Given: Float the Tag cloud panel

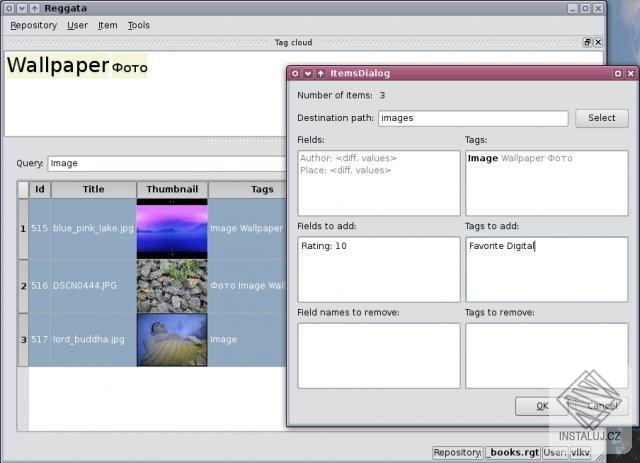Looking at the screenshot, I should click(x=587, y=42).
